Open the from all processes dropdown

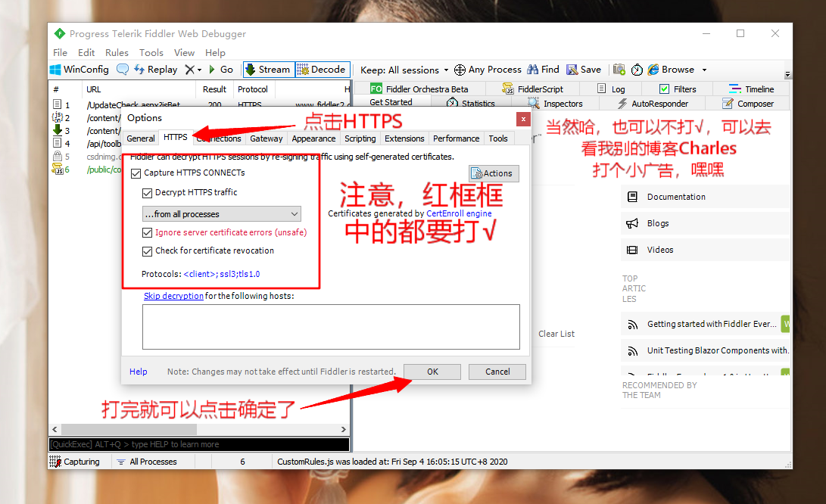click(221, 214)
